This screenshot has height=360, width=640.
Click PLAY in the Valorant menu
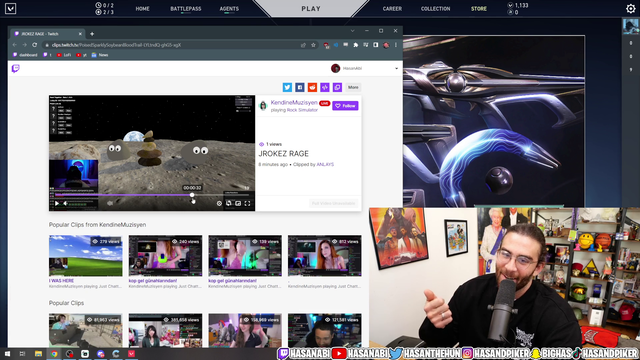(x=311, y=9)
